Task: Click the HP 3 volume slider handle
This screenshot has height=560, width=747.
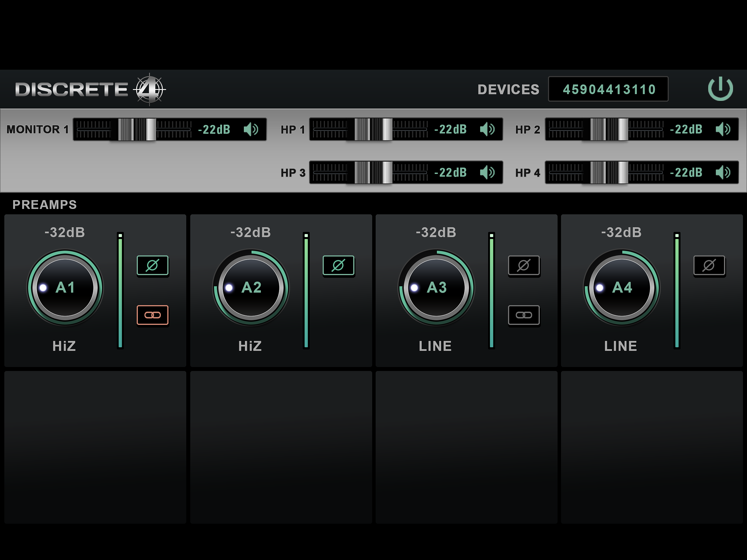Action: coord(373,173)
